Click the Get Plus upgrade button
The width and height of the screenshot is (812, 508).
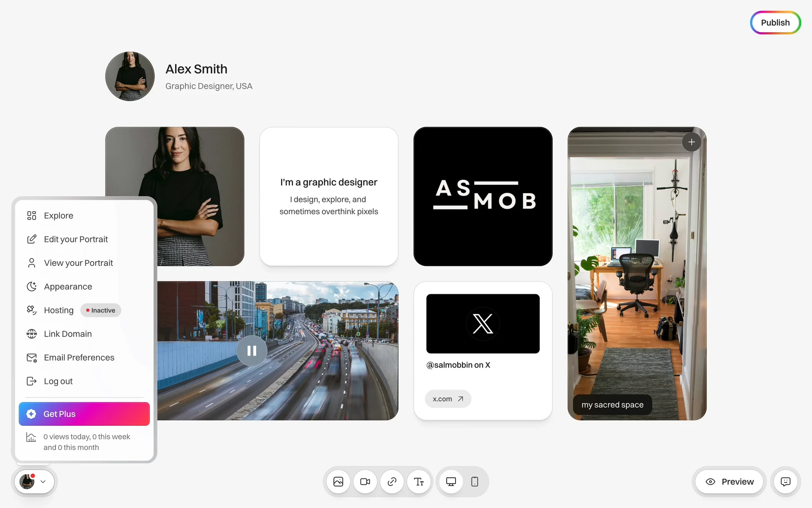84,414
